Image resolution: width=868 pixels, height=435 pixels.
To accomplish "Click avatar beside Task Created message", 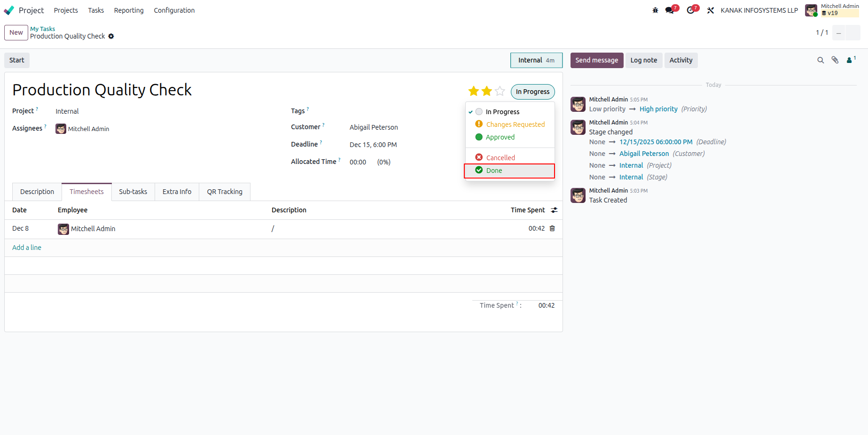I will click(578, 195).
